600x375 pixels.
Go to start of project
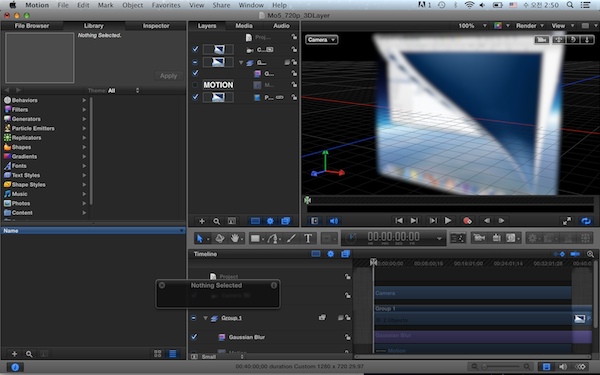[x=398, y=220]
